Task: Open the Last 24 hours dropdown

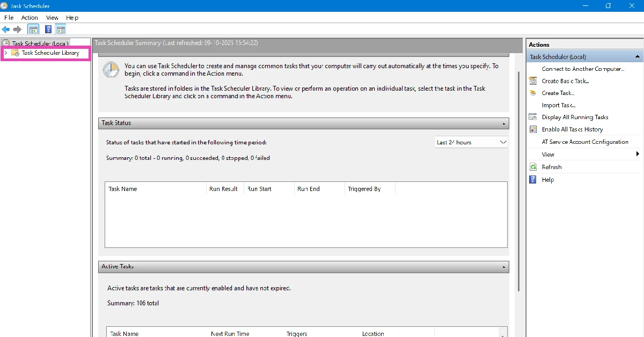Action: coord(471,142)
